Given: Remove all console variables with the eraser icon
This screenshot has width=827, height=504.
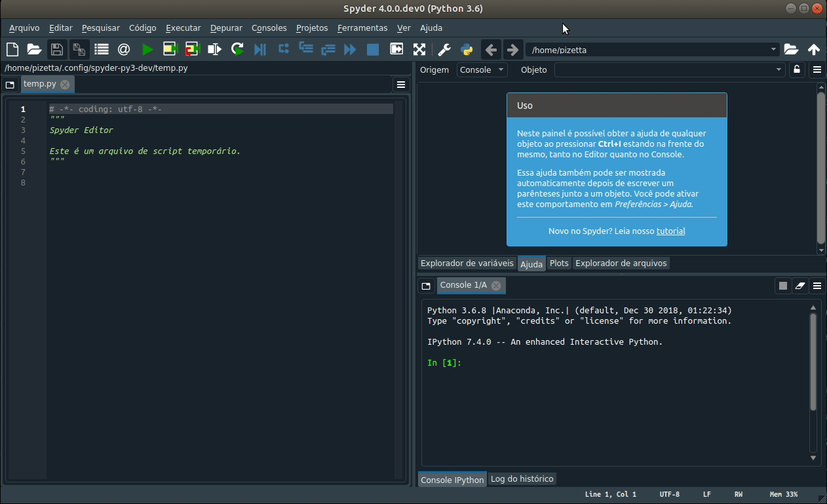Looking at the screenshot, I should click(799, 286).
